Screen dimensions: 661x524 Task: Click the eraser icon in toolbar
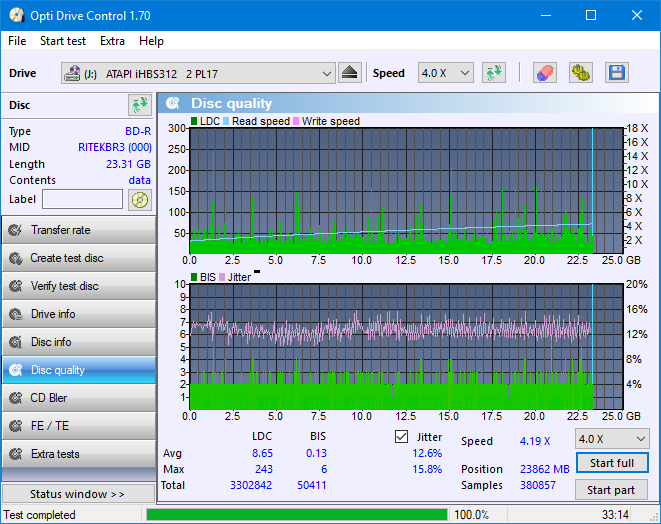coord(544,73)
